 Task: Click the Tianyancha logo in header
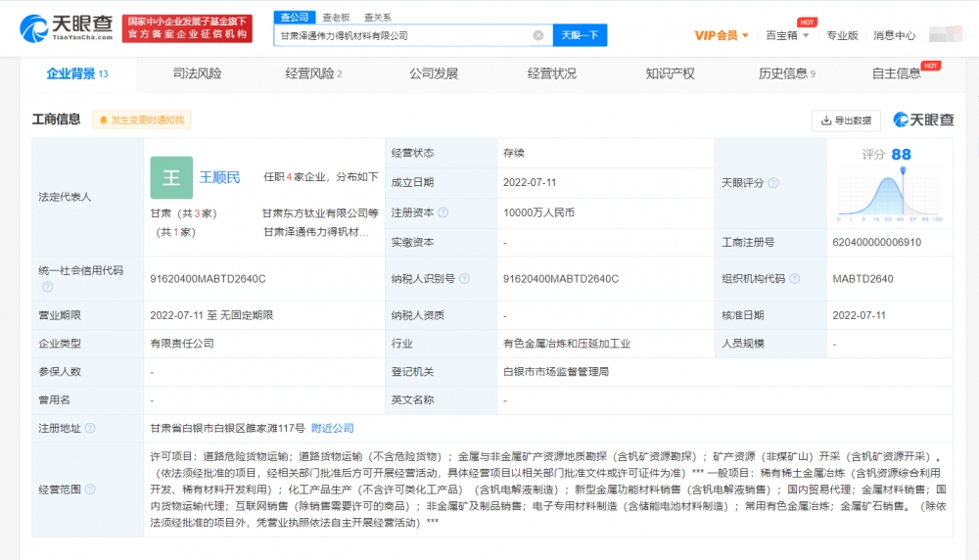66,28
